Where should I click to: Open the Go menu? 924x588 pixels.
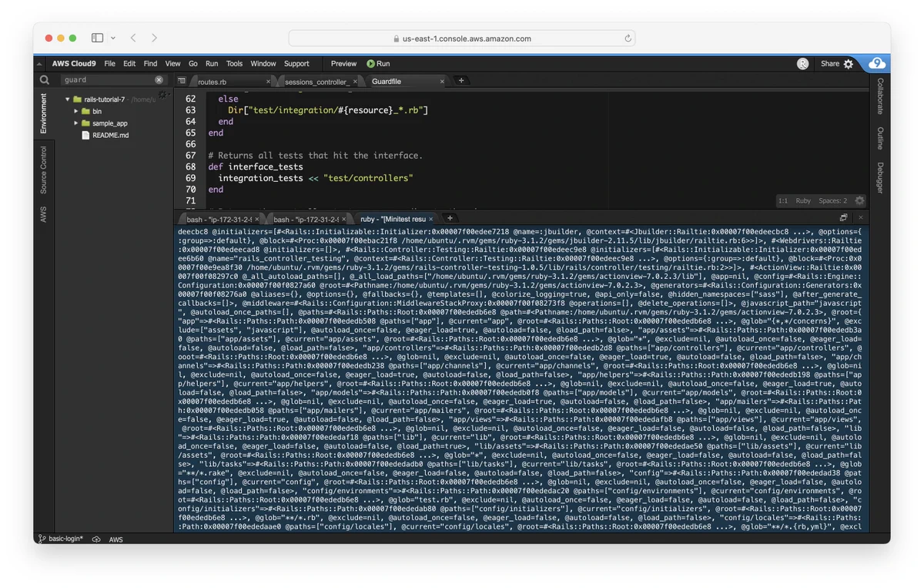[192, 64]
